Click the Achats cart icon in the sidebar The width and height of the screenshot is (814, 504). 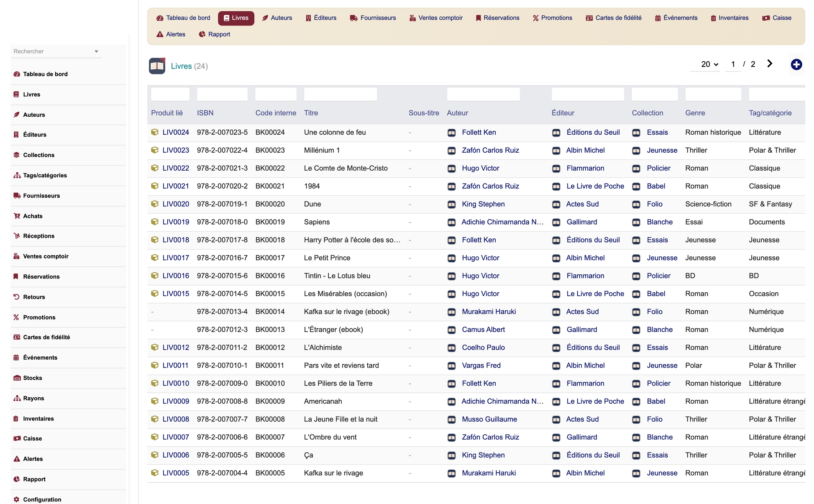tap(17, 216)
